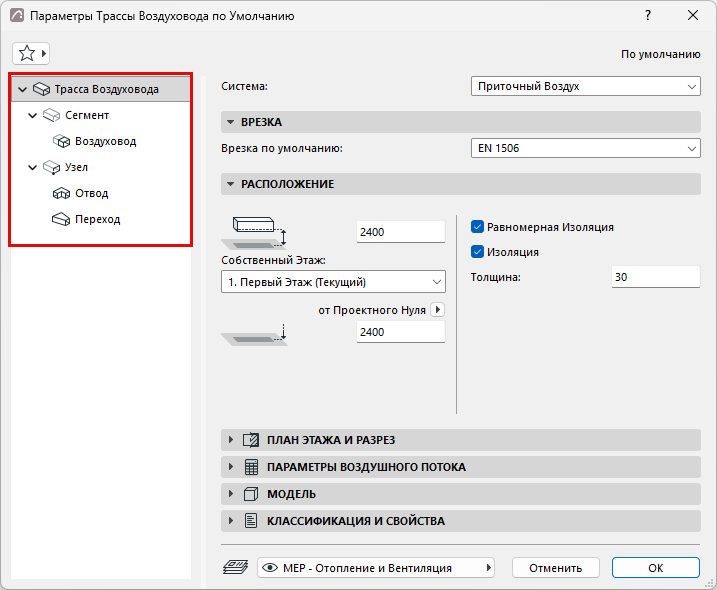Collapse the Узел tree node

(x=32, y=167)
